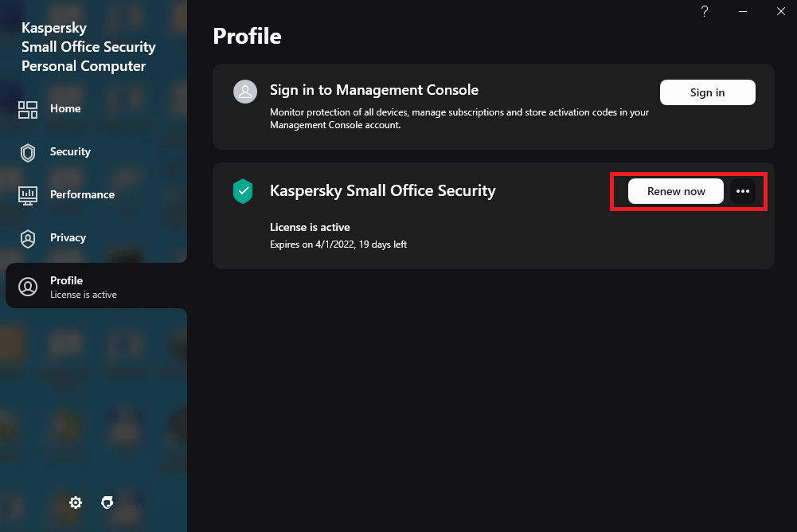Click the Security shield icon
This screenshot has width=797, height=532.
click(28, 152)
